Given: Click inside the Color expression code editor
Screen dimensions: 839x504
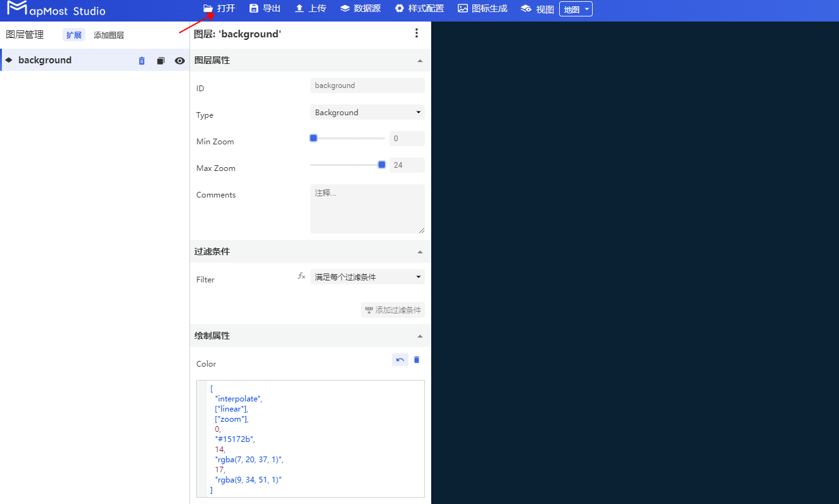Looking at the screenshot, I should point(310,439).
